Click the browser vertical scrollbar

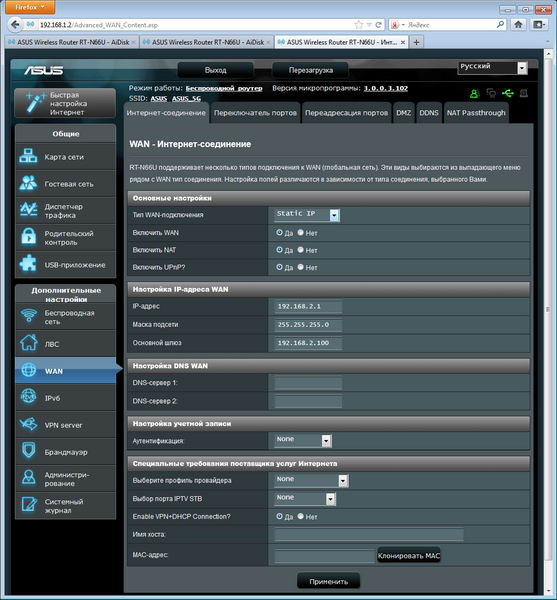tap(548, 310)
